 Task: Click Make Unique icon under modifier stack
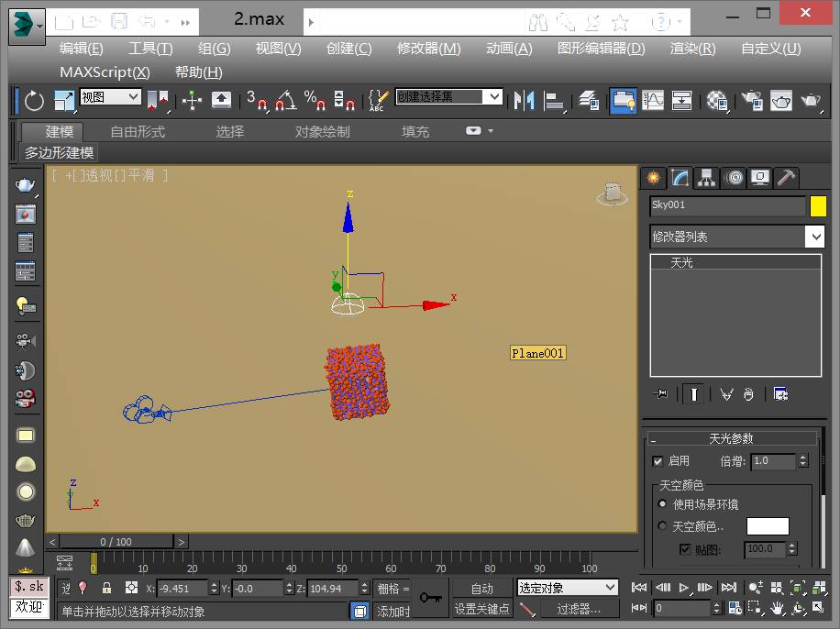(x=726, y=394)
